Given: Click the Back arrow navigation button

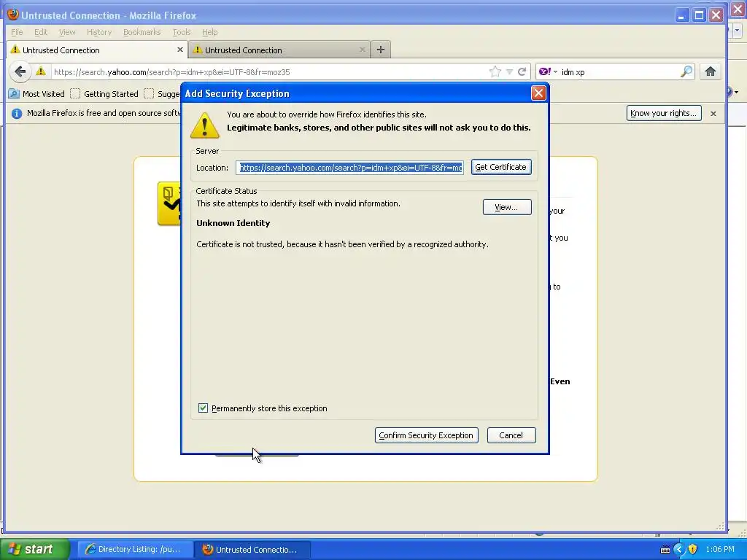Looking at the screenshot, I should [x=20, y=72].
